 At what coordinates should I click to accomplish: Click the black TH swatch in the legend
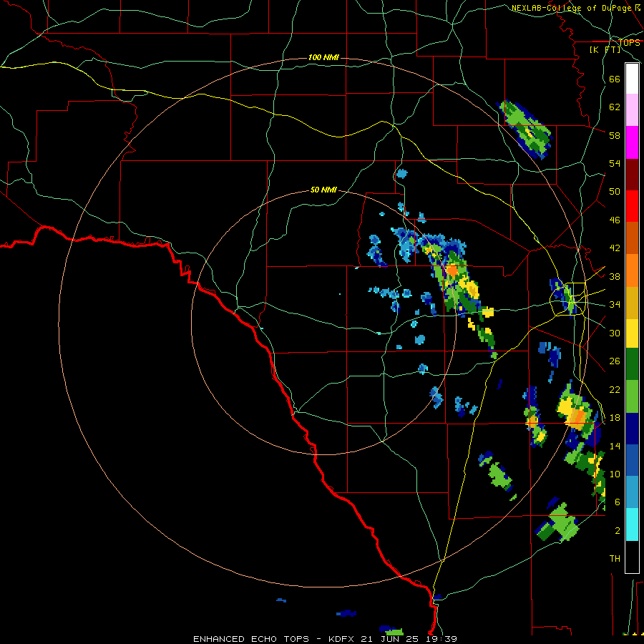[x=632, y=557]
